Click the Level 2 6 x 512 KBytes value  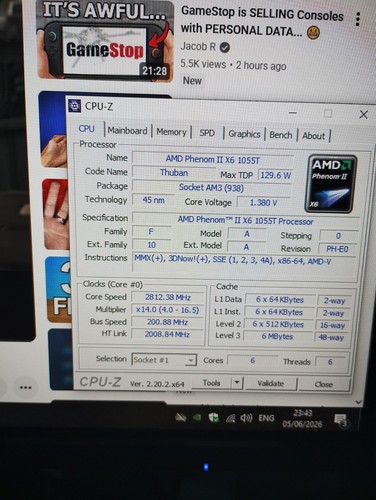click(x=278, y=324)
